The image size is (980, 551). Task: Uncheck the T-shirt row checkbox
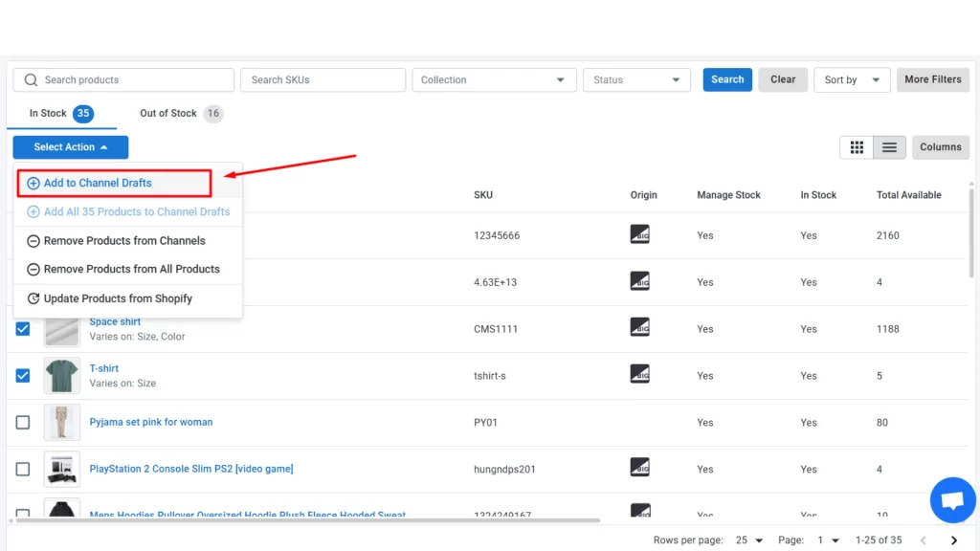point(23,376)
